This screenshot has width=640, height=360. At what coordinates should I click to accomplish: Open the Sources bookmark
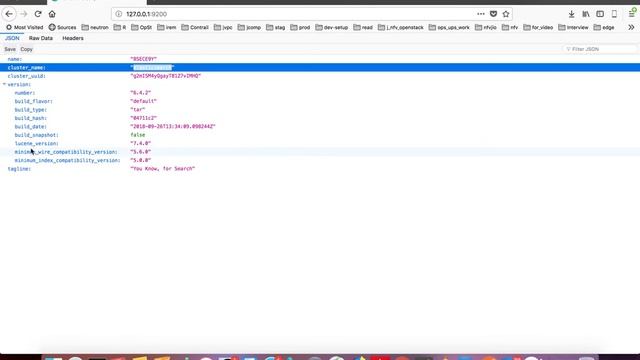tap(62, 27)
